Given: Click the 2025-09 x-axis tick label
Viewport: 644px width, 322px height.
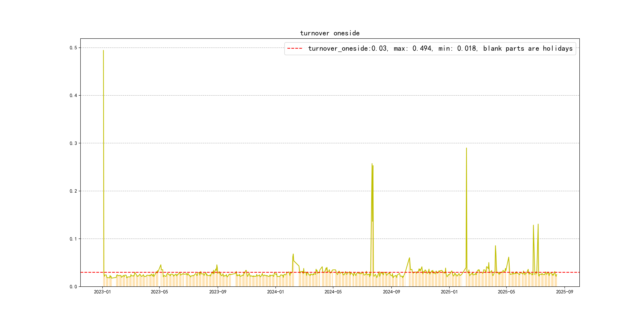Looking at the screenshot, I should 564,292.
